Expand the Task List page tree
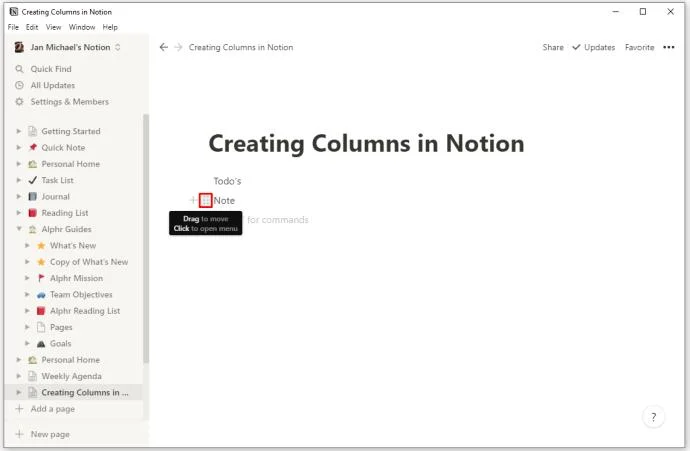Image resolution: width=690 pixels, height=451 pixels. pyautogui.click(x=18, y=180)
